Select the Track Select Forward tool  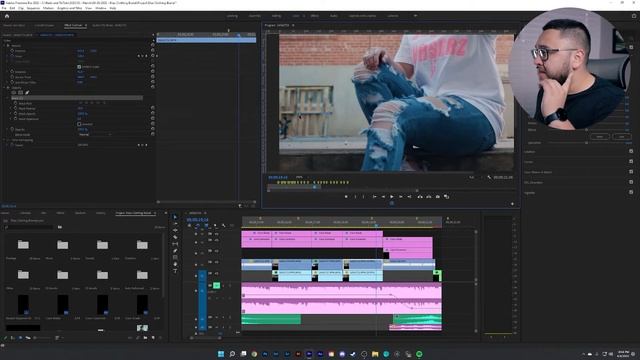(175, 224)
